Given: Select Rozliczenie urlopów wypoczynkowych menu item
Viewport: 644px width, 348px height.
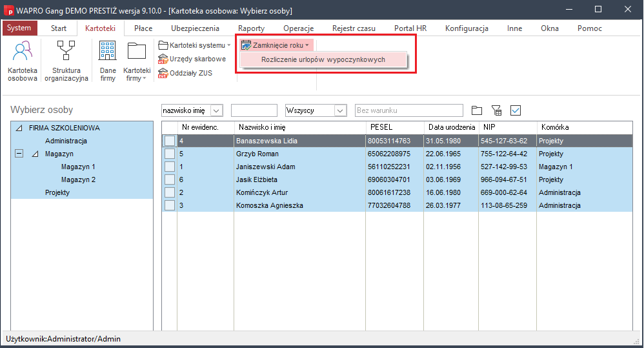Looking at the screenshot, I should click(x=323, y=59).
